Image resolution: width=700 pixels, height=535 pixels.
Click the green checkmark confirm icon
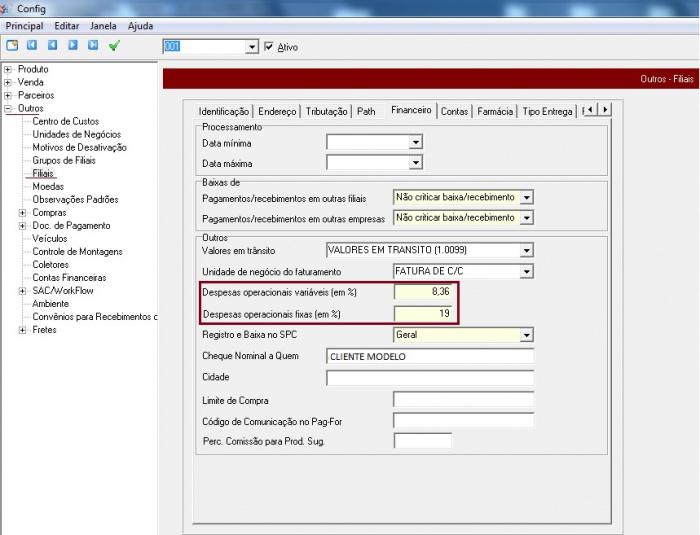[114, 46]
